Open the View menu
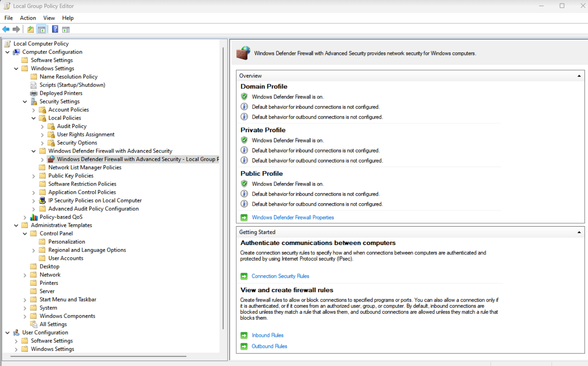This screenshot has width=588, height=366. pyautogui.click(x=49, y=18)
